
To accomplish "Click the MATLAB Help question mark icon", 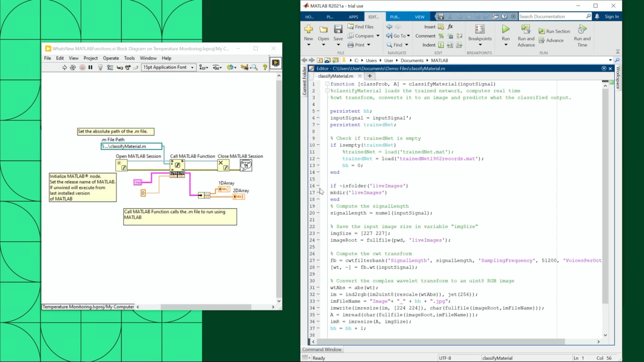I will pyautogui.click(x=504, y=16).
